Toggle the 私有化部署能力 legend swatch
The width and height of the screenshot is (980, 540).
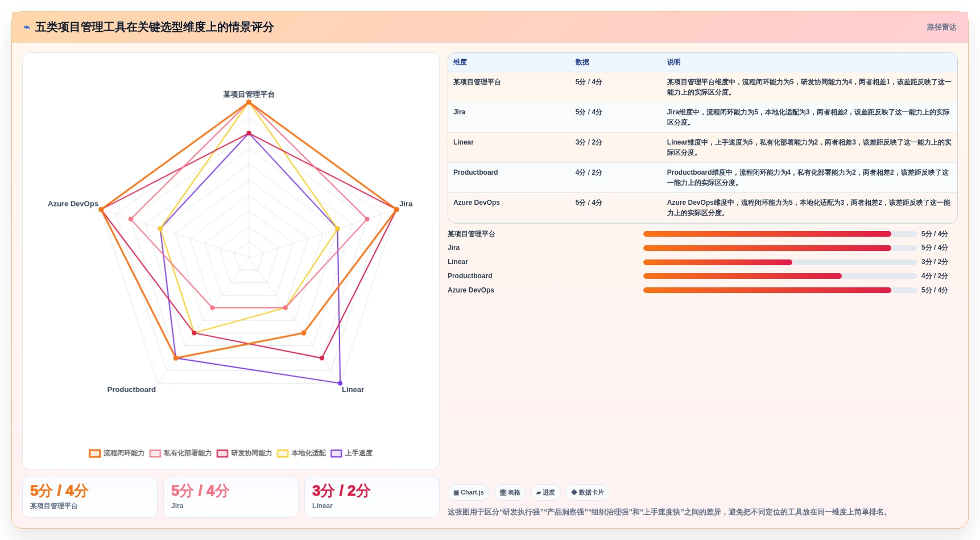[x=155, y=454]
